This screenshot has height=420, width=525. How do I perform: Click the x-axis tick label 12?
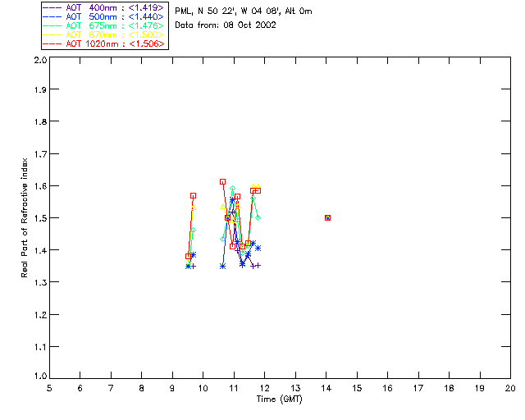coord(264,388)
